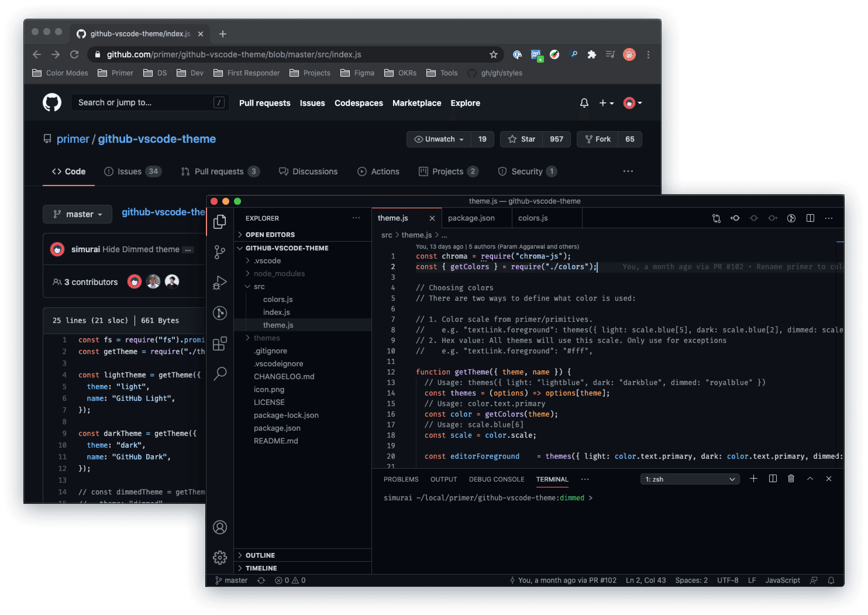Image resolution: width=868 pixels, height=615 pixels.
Task: Click editor minimap scrollbar slider
Action: click(840, 242)
